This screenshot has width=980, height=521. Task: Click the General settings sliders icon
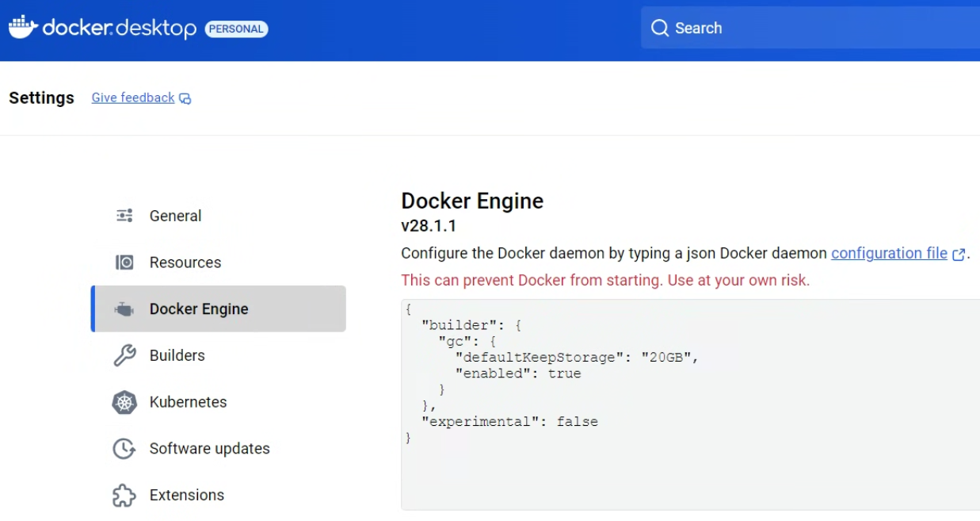124,216
